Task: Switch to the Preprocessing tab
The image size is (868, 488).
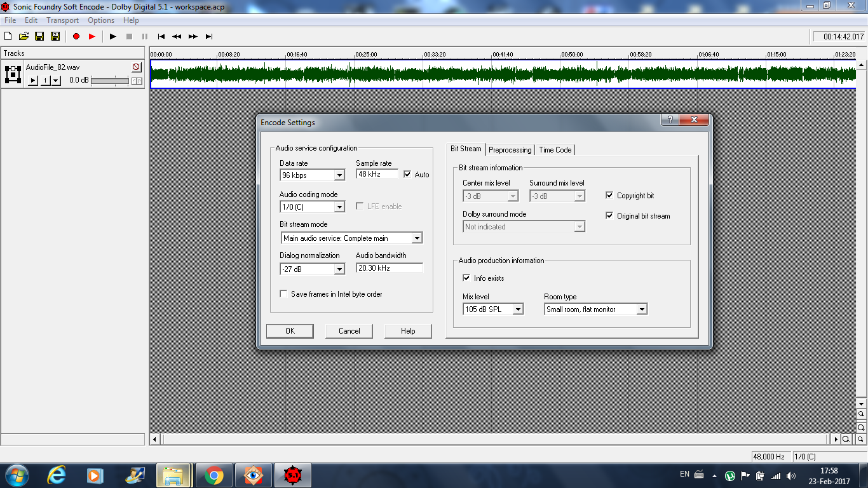Action: point(510,150)
